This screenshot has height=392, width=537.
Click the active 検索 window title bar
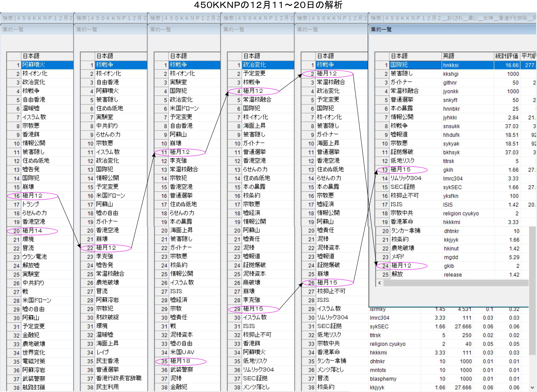(x=451, y=18)
